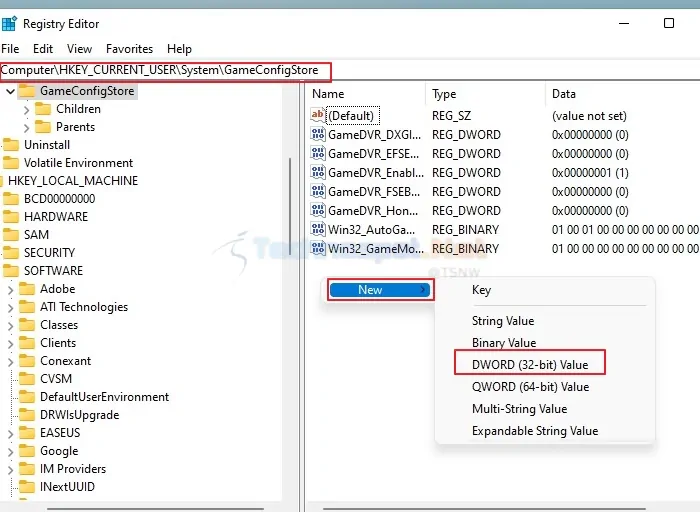Click the GameConfigStore folder icon
Viewport: 700px width, 512px height.
(27, 91)
